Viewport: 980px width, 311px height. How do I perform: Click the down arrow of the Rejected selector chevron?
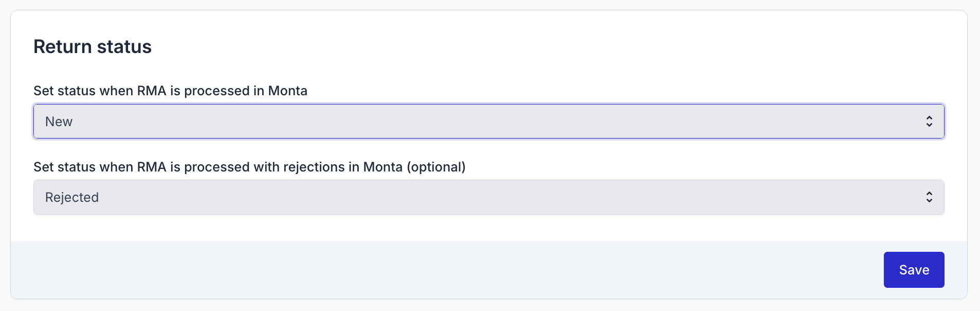coord(929,201)
